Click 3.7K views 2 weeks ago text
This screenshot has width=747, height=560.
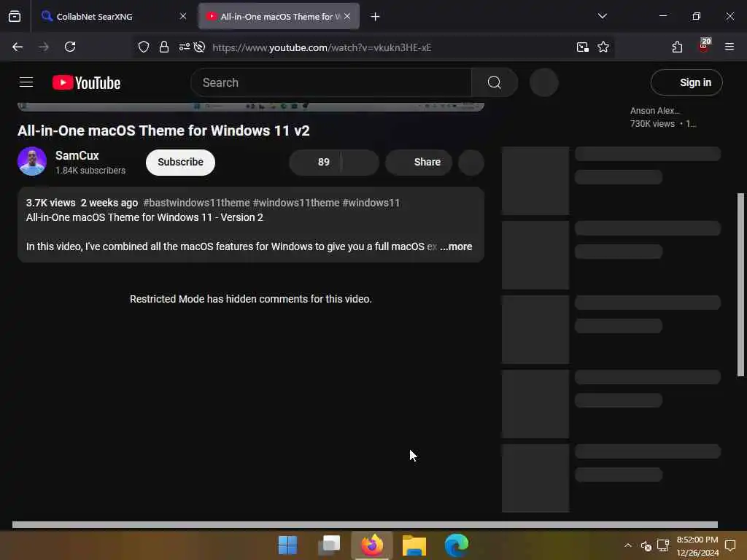82,203
